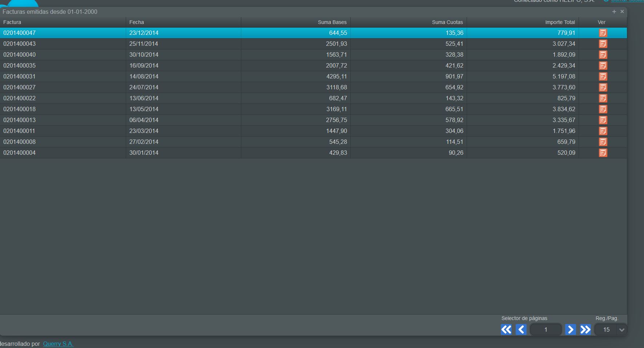Sort by Importe Total column header

(x=560, y=22)
